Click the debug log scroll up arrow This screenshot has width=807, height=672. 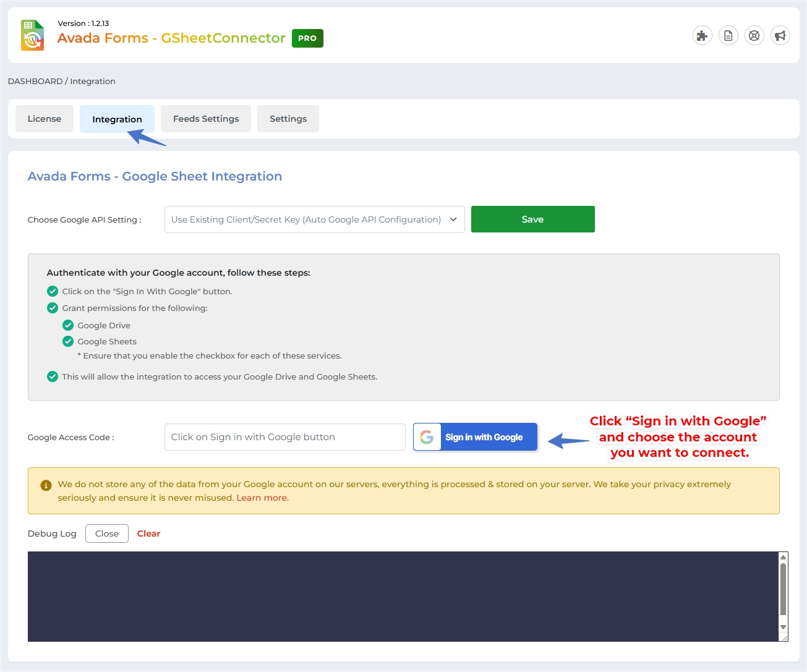(783, 557)
